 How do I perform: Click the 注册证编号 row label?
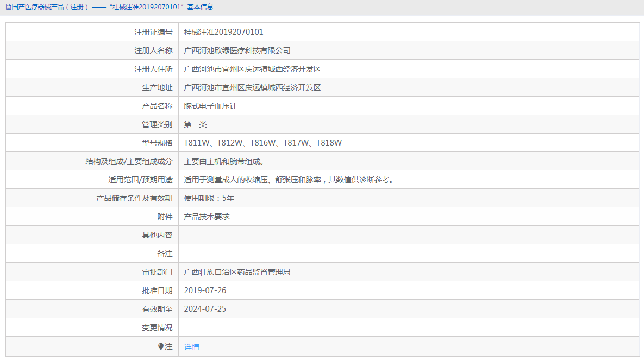153,32
